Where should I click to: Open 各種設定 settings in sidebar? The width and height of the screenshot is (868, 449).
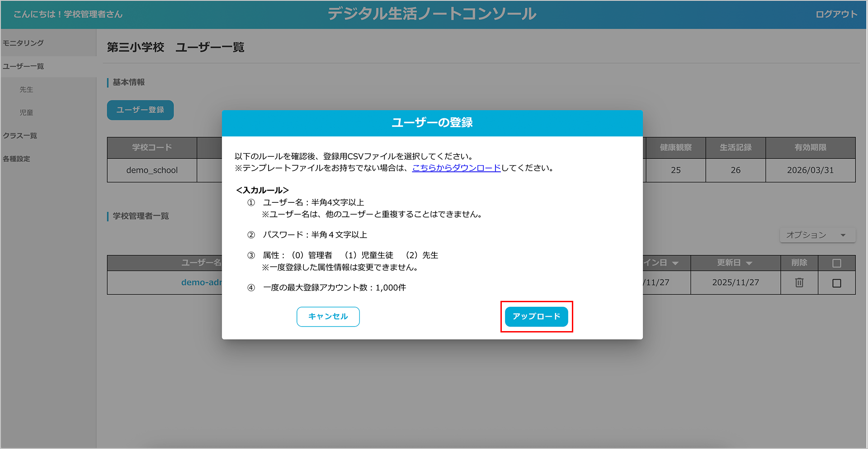[17, 159]
